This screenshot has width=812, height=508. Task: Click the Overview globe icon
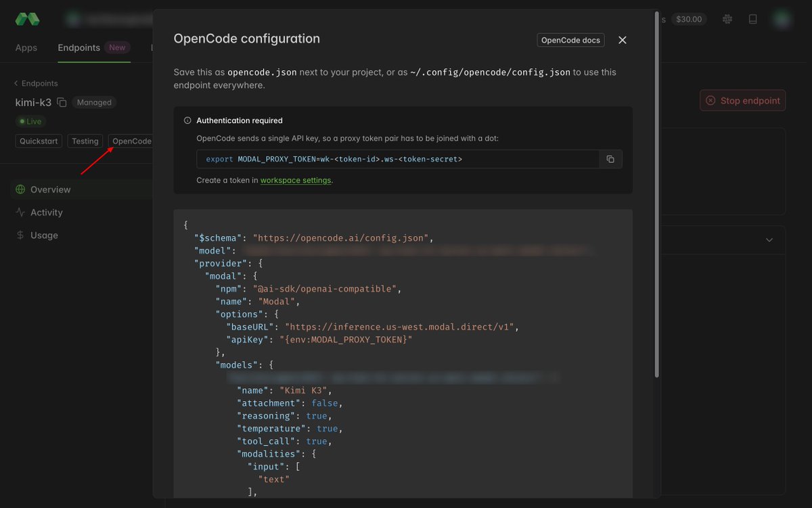coord(20,189)
